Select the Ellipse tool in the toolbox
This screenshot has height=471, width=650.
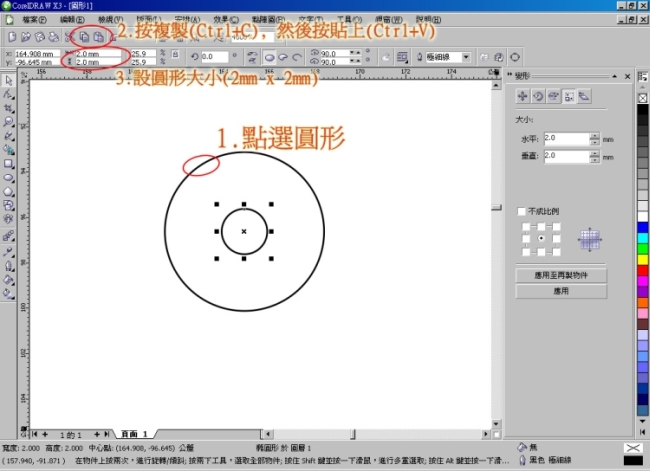(x=8, y=178)
